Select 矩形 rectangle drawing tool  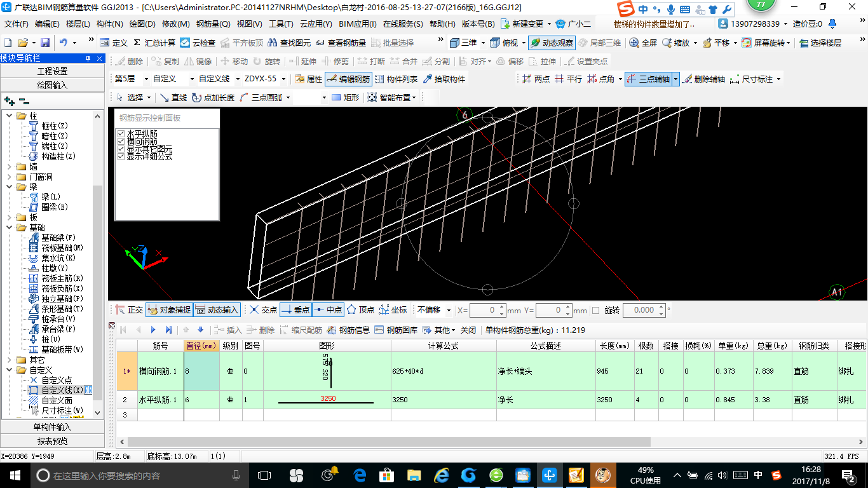[x=346, y=97]
